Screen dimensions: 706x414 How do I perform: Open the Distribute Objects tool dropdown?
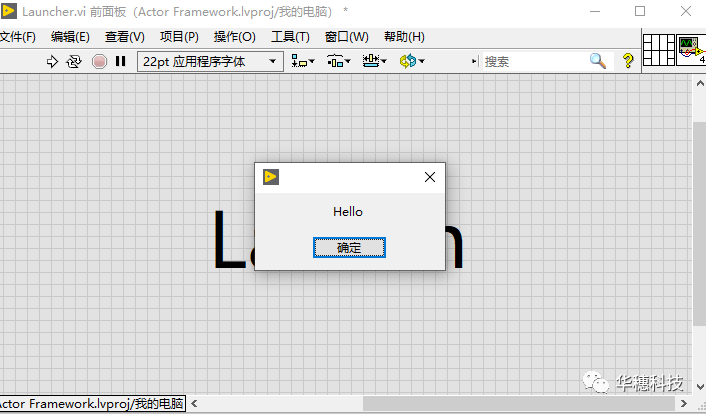[x=339, y=61]
